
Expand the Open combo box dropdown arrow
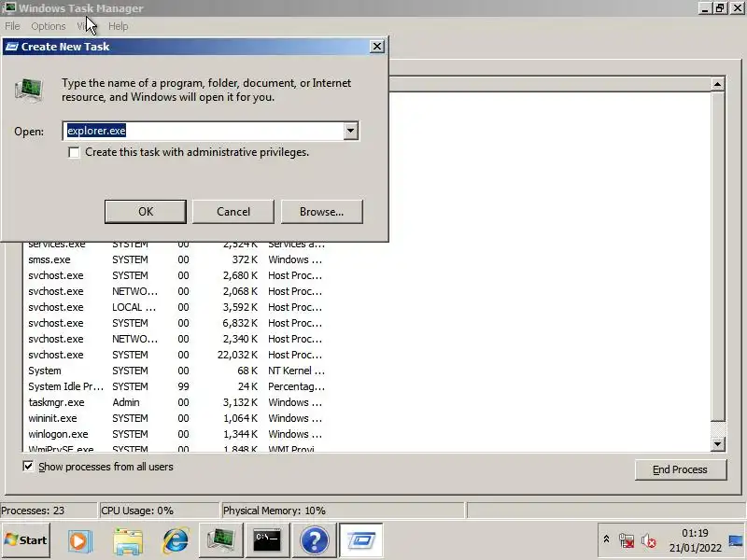point(351,131)
